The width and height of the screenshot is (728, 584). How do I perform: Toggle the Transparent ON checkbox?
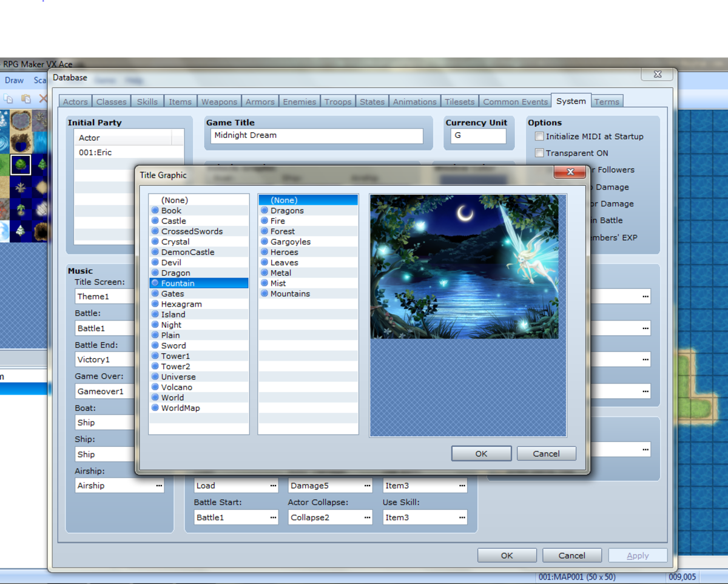click(539, 153)
